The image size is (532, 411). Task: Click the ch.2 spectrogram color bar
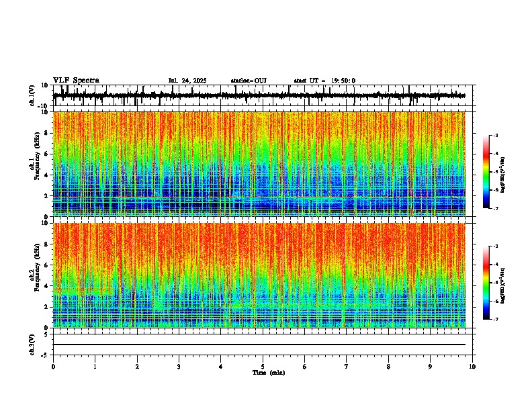tap(486, 283)
